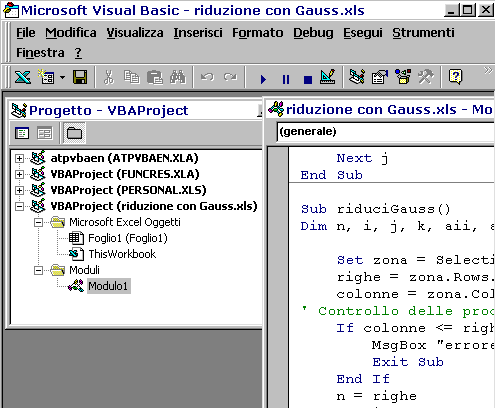Open the Strumenti menu
The image size is (495, 408).
[423, 33]
